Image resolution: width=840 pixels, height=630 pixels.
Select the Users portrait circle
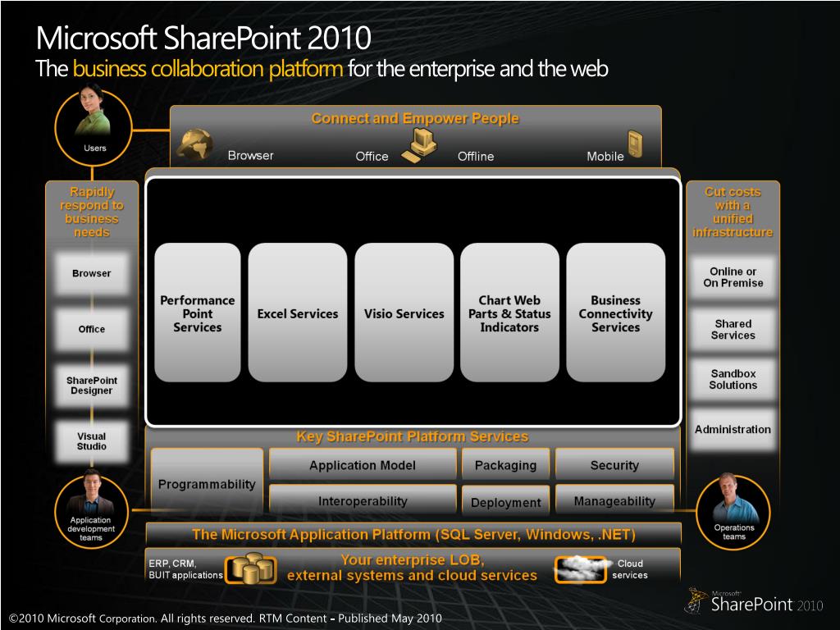(94, 126)
